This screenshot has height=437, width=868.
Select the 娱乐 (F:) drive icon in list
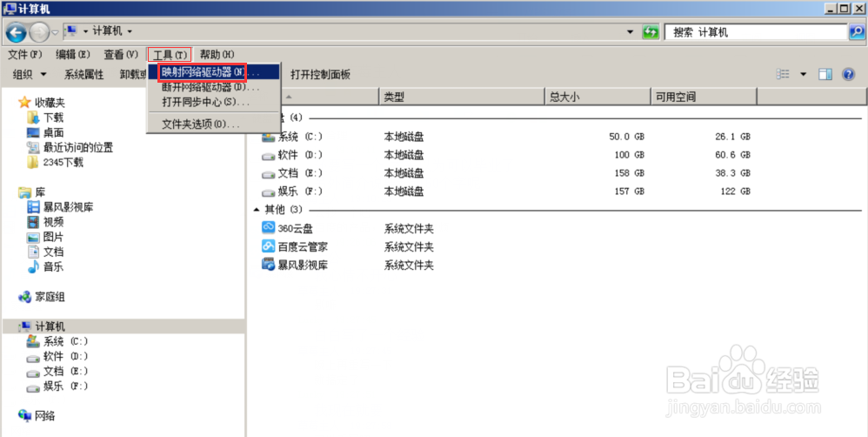coord(269,192)
